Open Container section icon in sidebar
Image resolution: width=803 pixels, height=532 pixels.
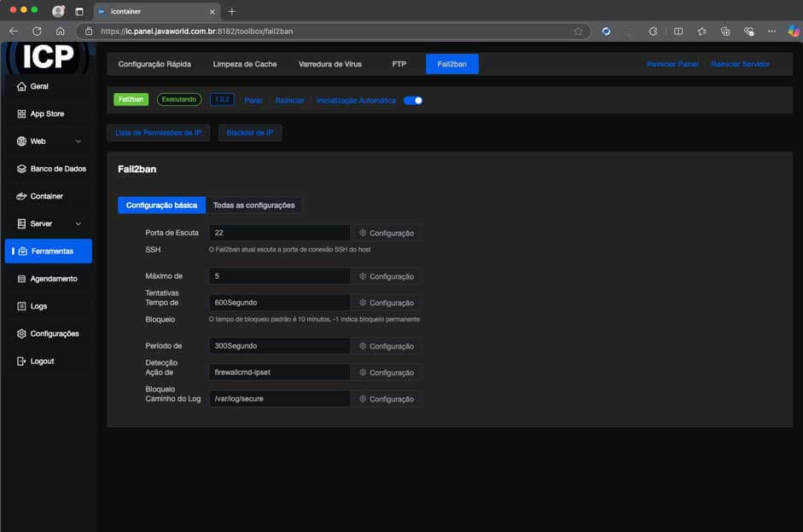(x=21, y=196)
